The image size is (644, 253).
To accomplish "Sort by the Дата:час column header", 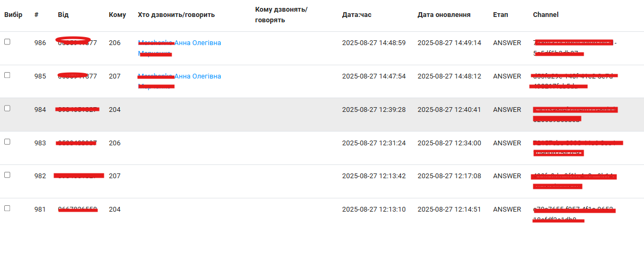I will click(x=357, y=15).
